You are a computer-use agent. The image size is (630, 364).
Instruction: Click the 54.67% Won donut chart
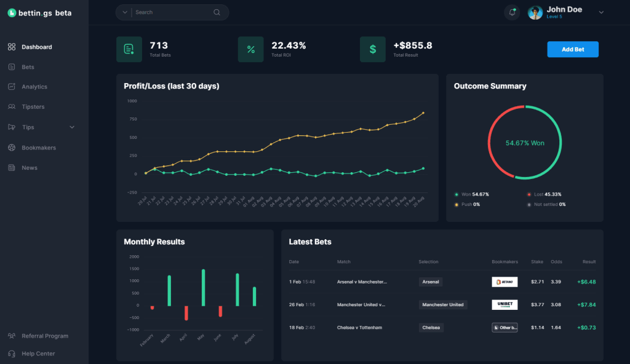[x=524, y=141]
